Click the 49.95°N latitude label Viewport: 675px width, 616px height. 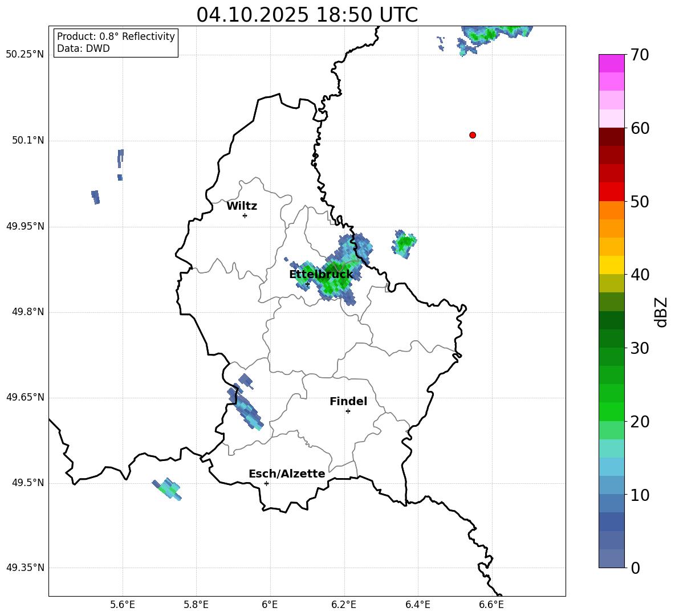25,226
